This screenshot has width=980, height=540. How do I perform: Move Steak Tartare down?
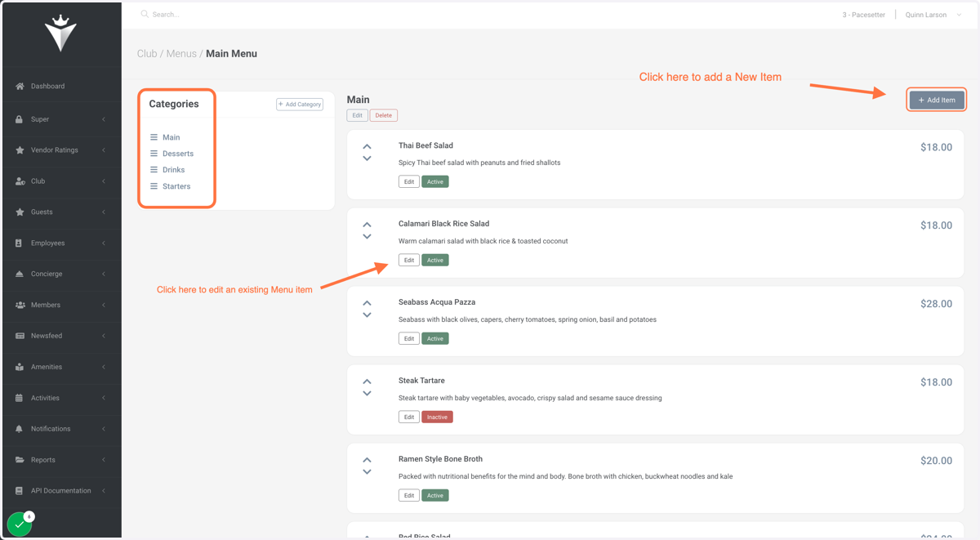click(367, 394)
